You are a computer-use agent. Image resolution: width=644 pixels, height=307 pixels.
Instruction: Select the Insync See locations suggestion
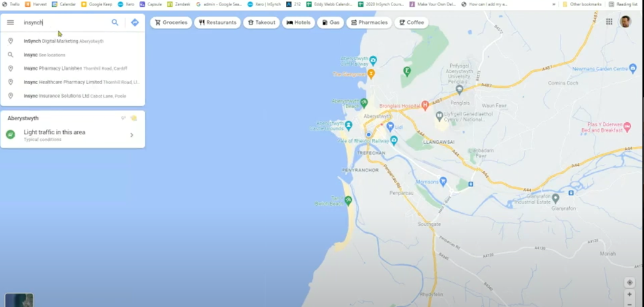pyautogui.click(x=44, y=55)
